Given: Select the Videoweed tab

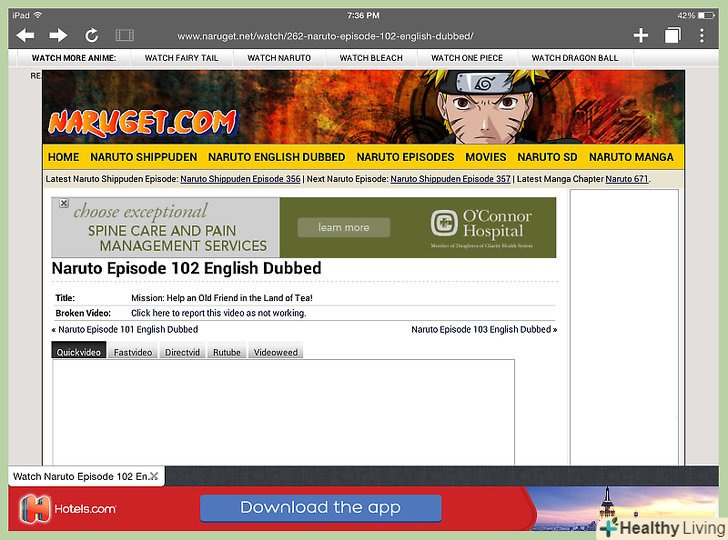Looking at the screenshot, I should pyautogui.click(x=276, y=351).
